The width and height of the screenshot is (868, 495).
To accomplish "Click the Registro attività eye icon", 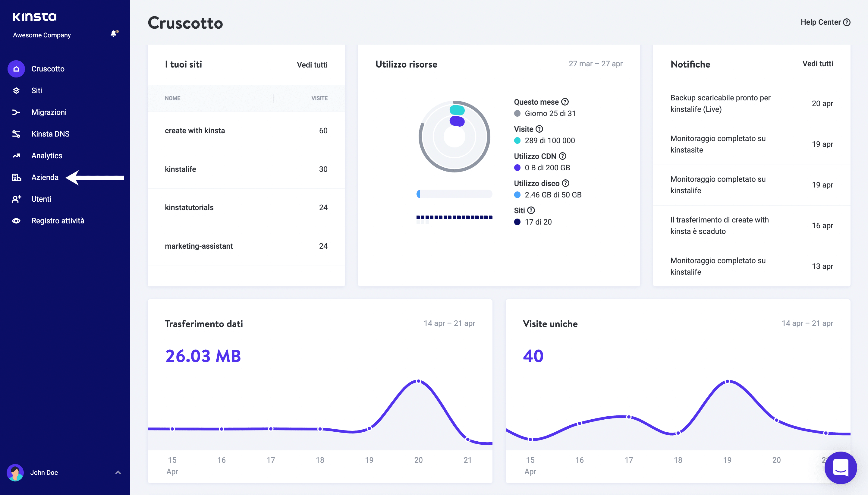I will tap(16, 221).
